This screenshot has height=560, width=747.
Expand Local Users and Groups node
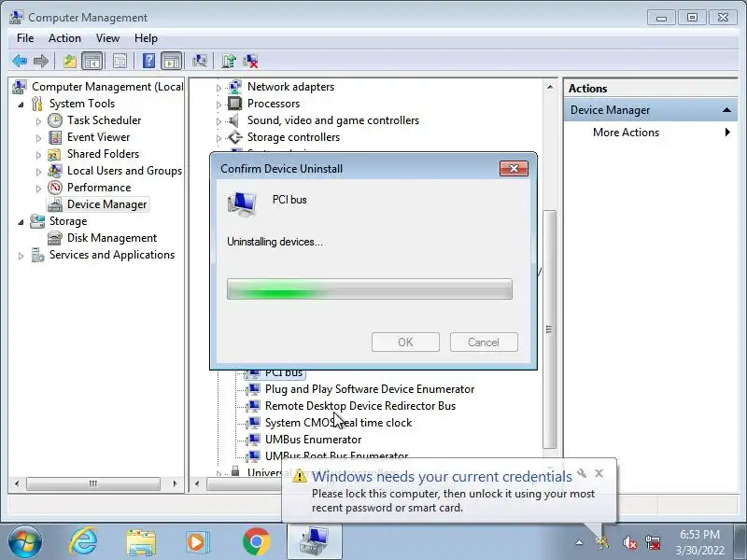click(38, 172)
